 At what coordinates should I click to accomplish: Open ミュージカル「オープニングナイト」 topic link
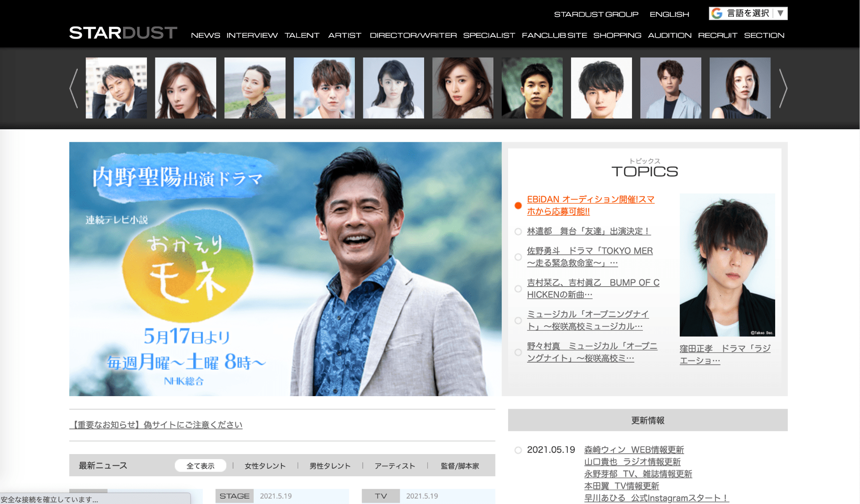(x=588, y=320)
